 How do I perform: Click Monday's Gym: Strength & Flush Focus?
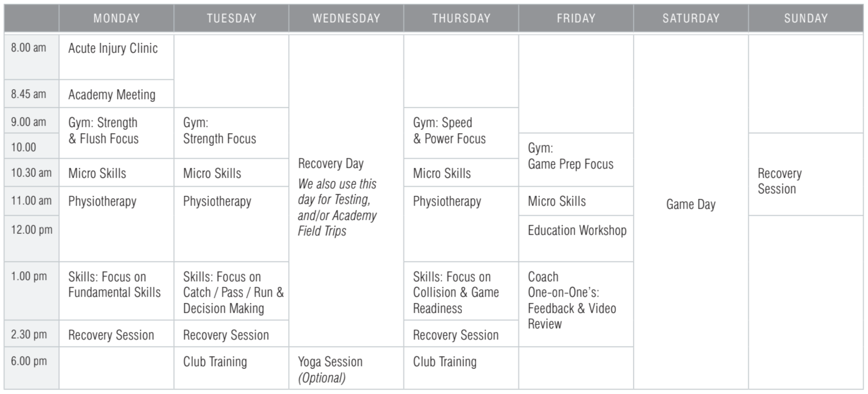[117, 133]
